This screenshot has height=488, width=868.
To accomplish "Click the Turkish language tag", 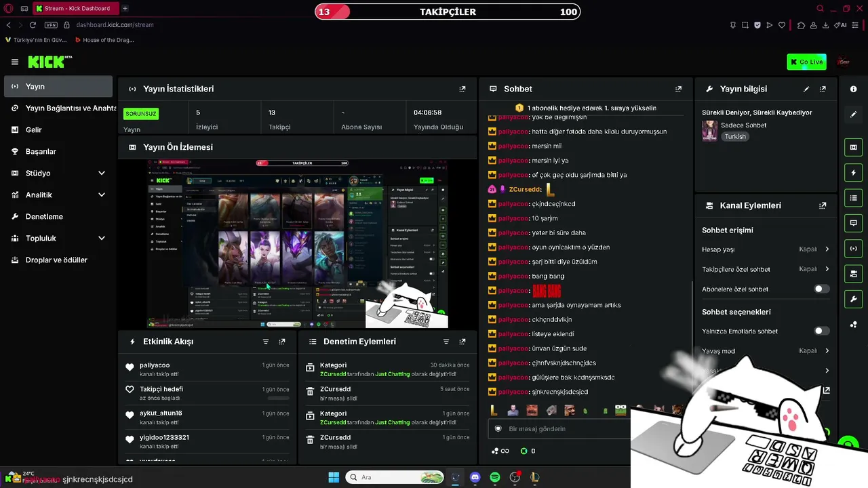I will point(734,136).
